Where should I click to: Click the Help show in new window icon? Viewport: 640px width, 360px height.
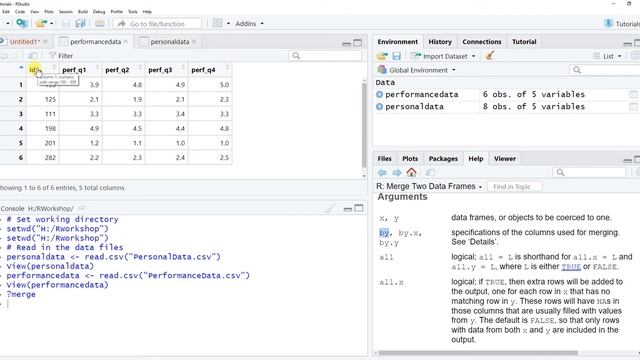430,173
